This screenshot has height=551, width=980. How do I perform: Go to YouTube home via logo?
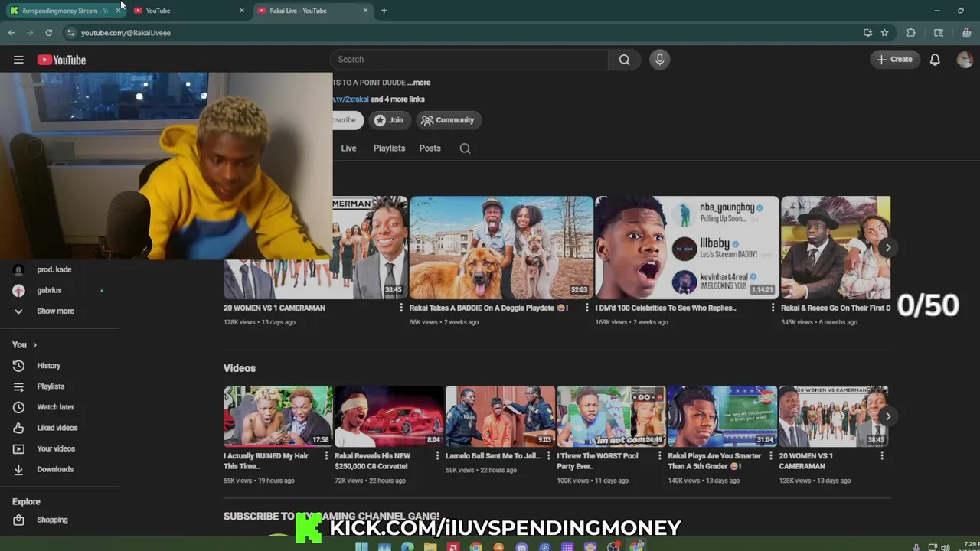[61, 60]
